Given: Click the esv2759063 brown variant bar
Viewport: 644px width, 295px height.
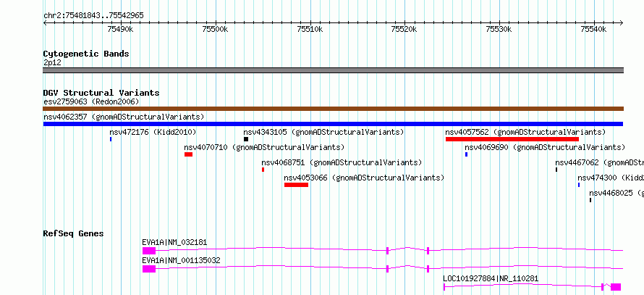Looking at the screenshot, I should coord(333,109).
